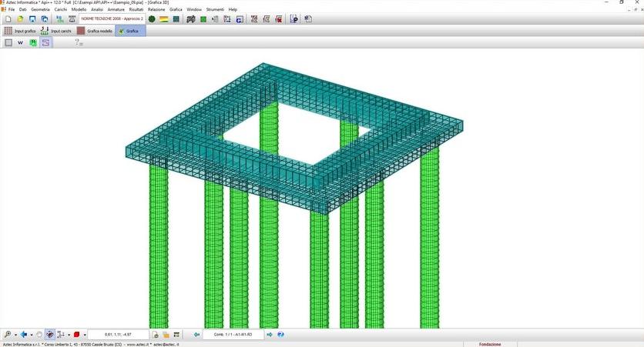Go to next load combination arrow

(269, 335)
